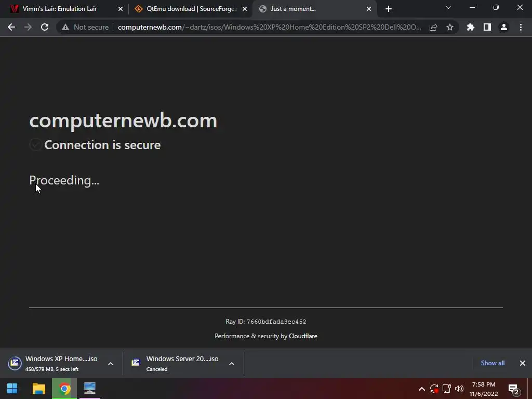This screenshot has width=532, height=399.
Task: Close the QtEmu download tab
Action: (x=245, y=9)
